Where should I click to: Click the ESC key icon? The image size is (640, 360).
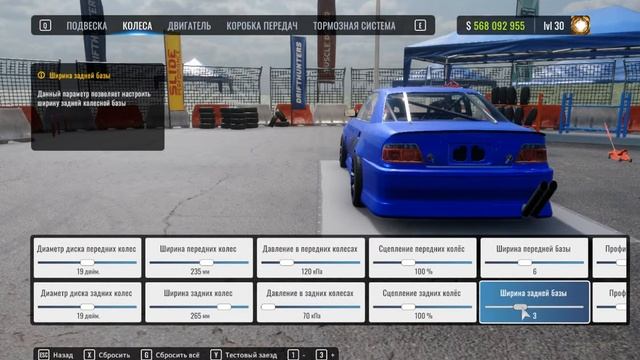click(44, 355)
